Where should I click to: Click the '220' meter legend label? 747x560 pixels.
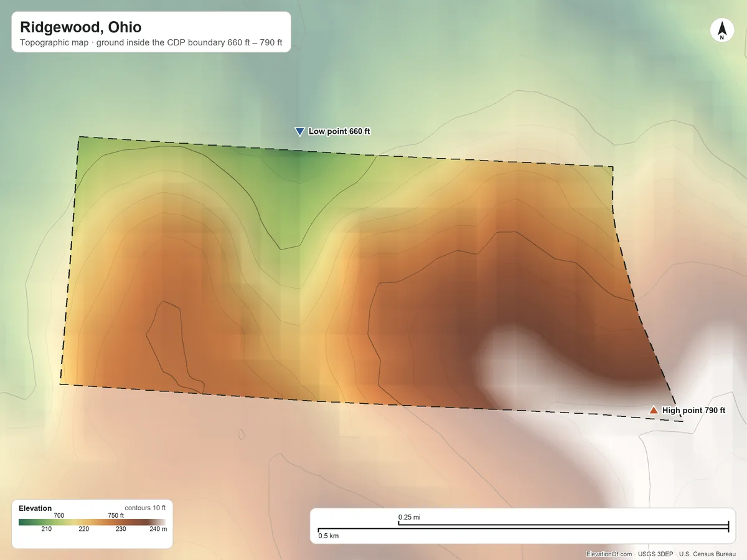tap(84, 529)
